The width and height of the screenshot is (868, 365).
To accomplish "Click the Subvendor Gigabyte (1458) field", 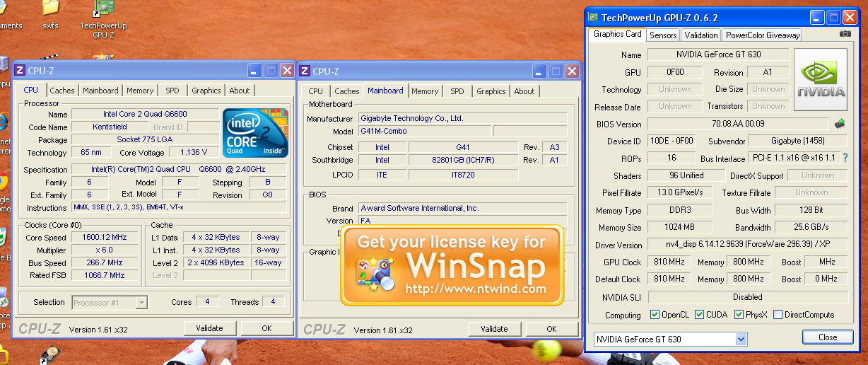I will pyautogui.click(x=798, y=141).
